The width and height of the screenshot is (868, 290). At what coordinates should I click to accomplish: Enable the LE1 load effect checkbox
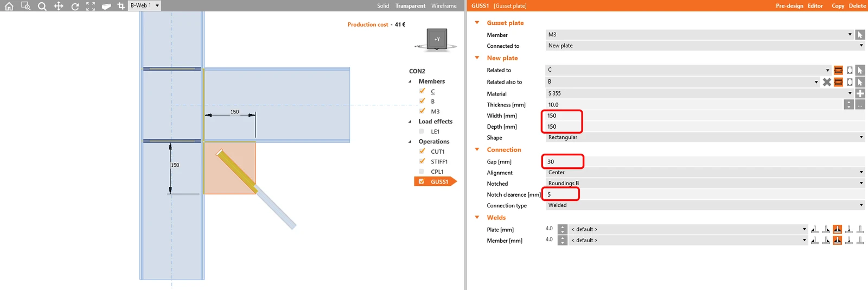tap(422, 131)
